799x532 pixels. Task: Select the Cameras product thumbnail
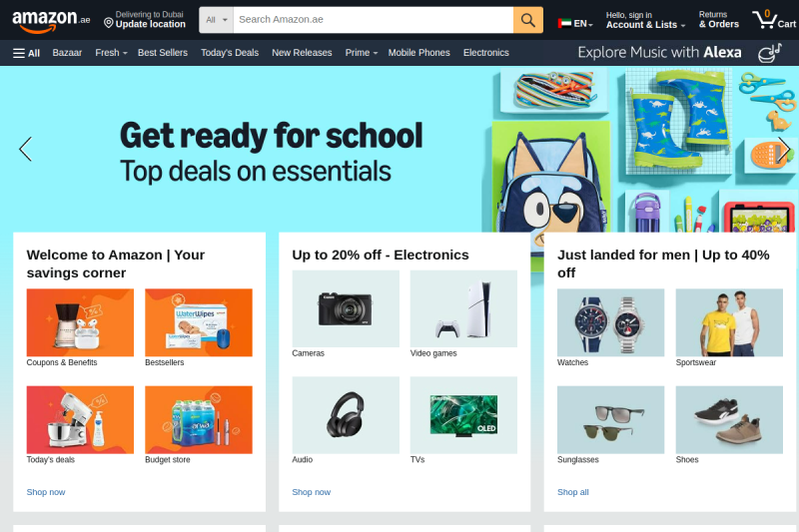(346, 308)
